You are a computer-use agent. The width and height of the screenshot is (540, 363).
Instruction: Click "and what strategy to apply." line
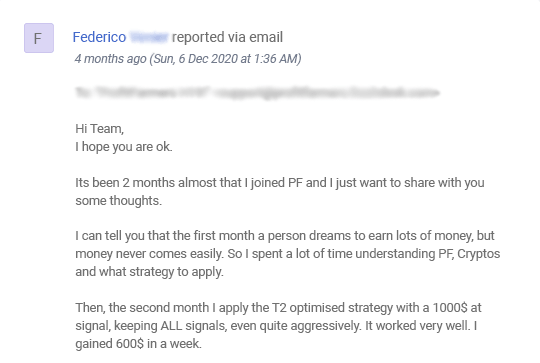(149, 272)
